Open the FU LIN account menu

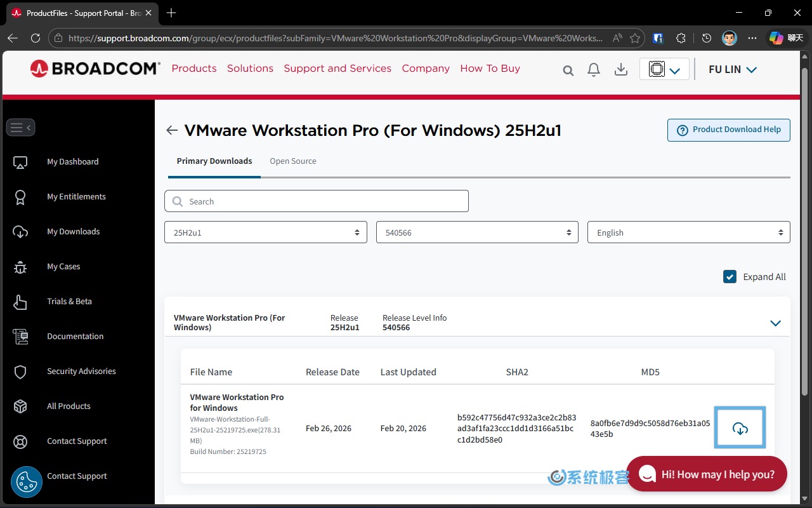tap(732, 69)
